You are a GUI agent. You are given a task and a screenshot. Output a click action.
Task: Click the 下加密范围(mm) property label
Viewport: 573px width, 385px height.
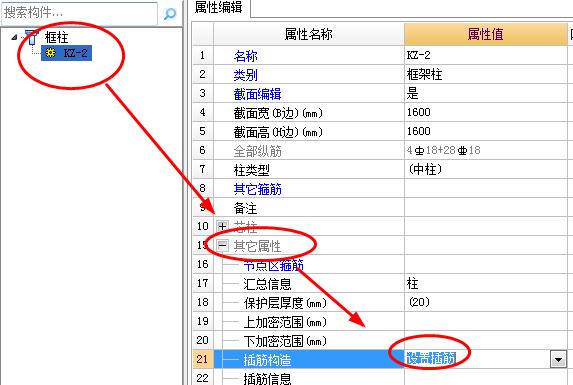(x=285, y=341)
